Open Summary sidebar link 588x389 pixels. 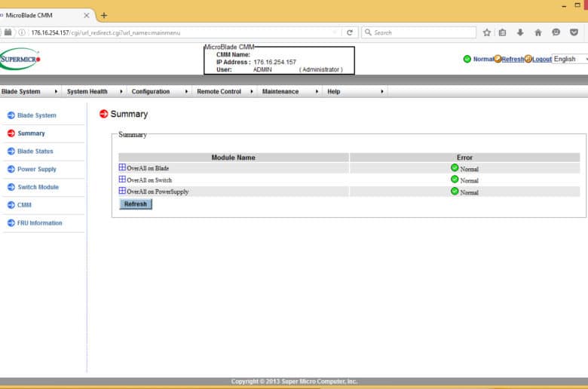[31, 133]
